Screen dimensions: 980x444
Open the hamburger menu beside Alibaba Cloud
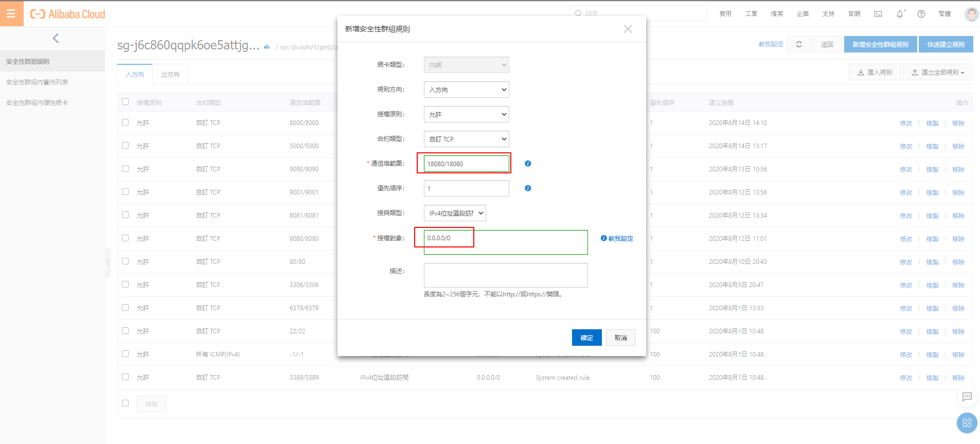point(11,13)
